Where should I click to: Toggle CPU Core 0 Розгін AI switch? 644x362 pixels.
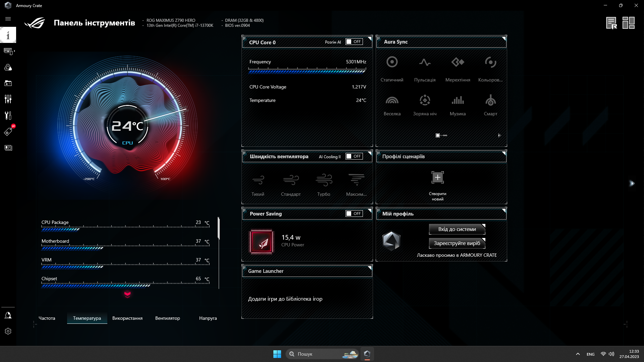click(354, 42)
